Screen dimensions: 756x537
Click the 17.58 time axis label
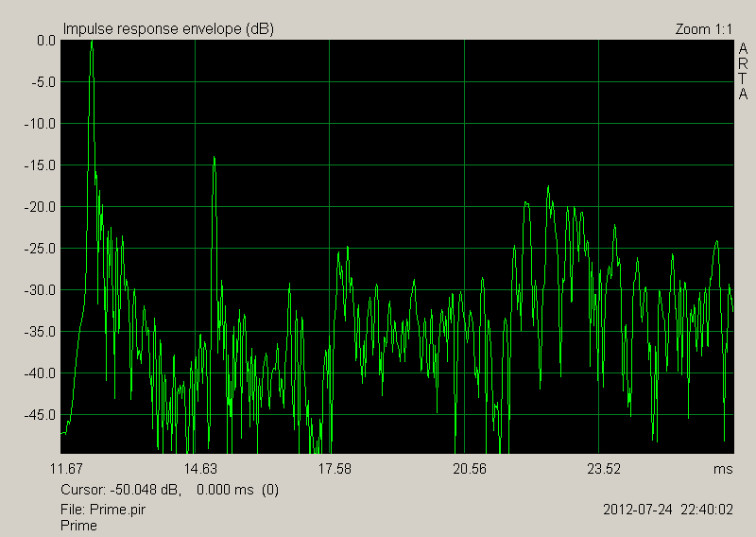coord(335,469)
